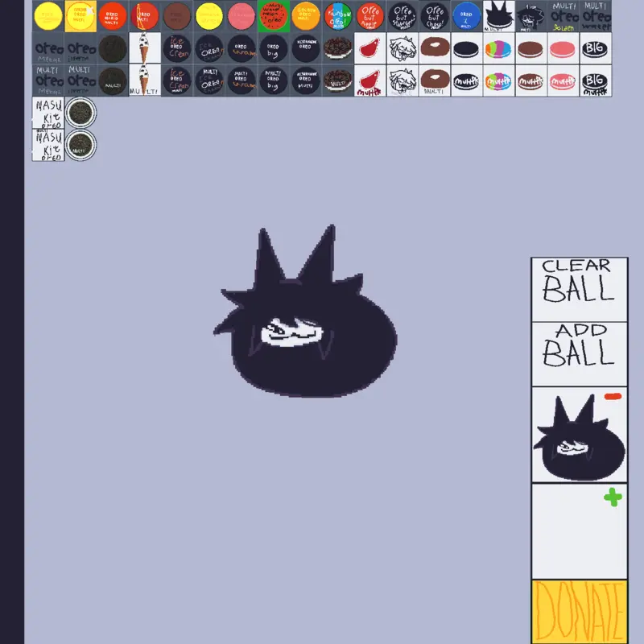Choose the Oreo Mega text tile without Multi
The image size is (644, 644).
click(x=48, y=48)
